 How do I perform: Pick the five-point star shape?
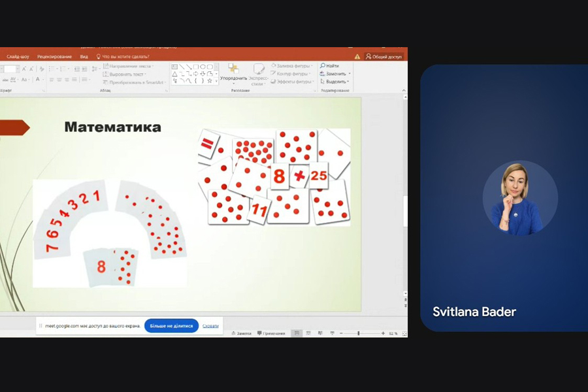210,80
